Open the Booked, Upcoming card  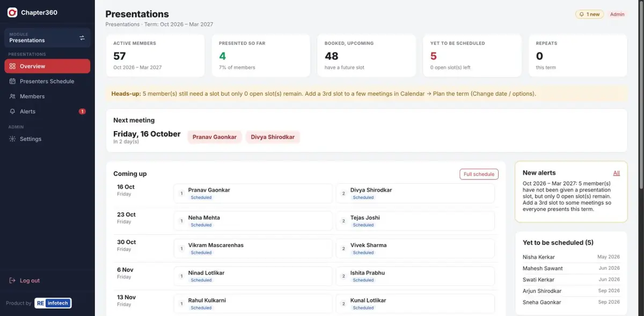click(367, 56)
